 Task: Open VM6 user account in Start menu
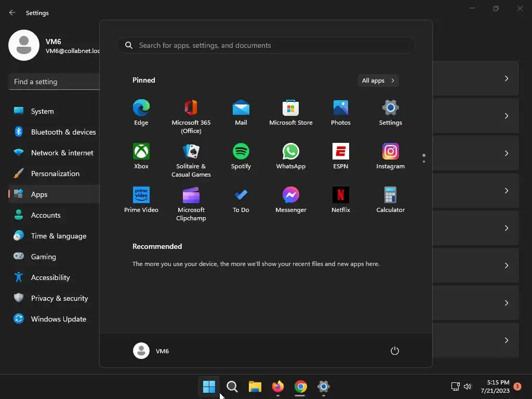(151, 351)
